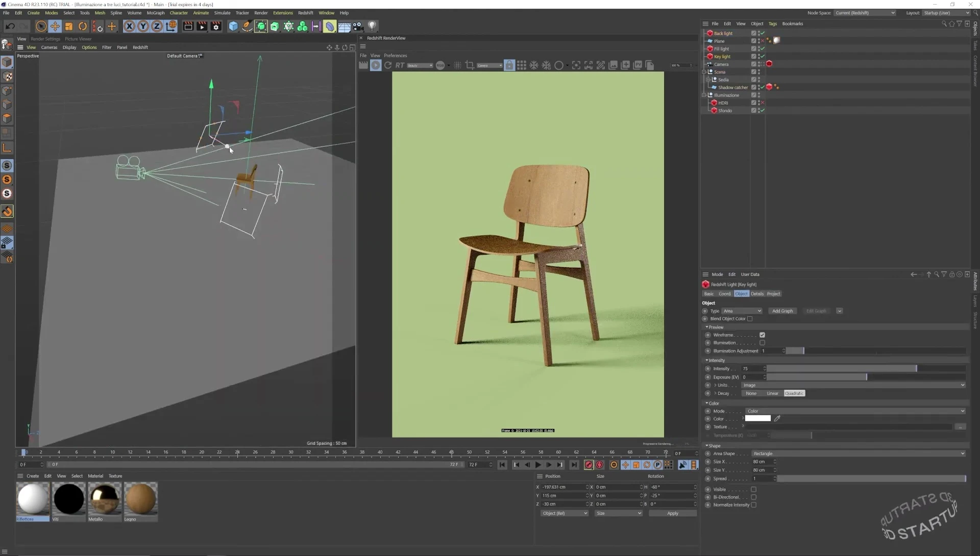The image size is (980, 556).
Task: Open the Redshift menu in menu bar
Action: (x=306, y=13)
